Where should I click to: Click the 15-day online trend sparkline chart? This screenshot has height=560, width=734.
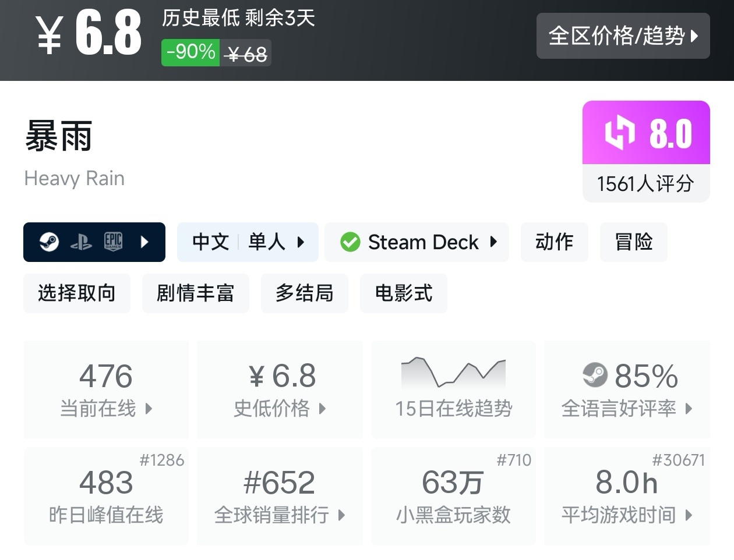coord(453,373)
